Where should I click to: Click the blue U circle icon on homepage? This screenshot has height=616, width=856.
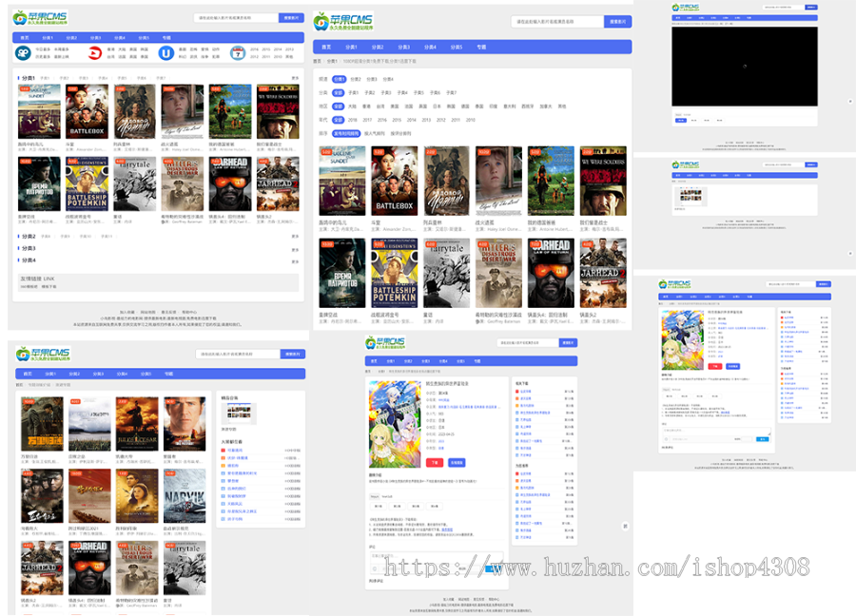click(165, 53)
